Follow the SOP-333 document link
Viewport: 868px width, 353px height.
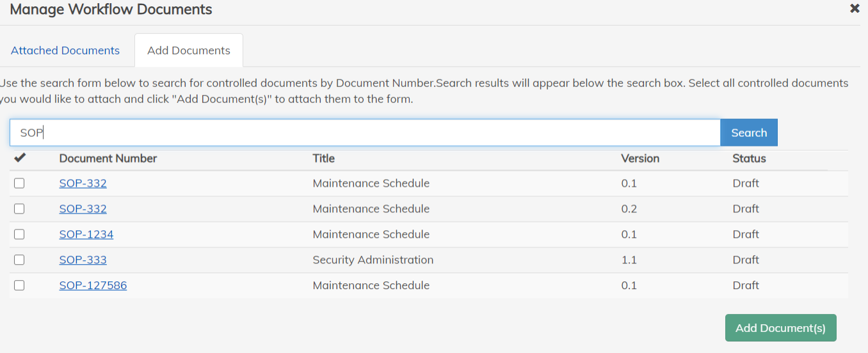83,260
